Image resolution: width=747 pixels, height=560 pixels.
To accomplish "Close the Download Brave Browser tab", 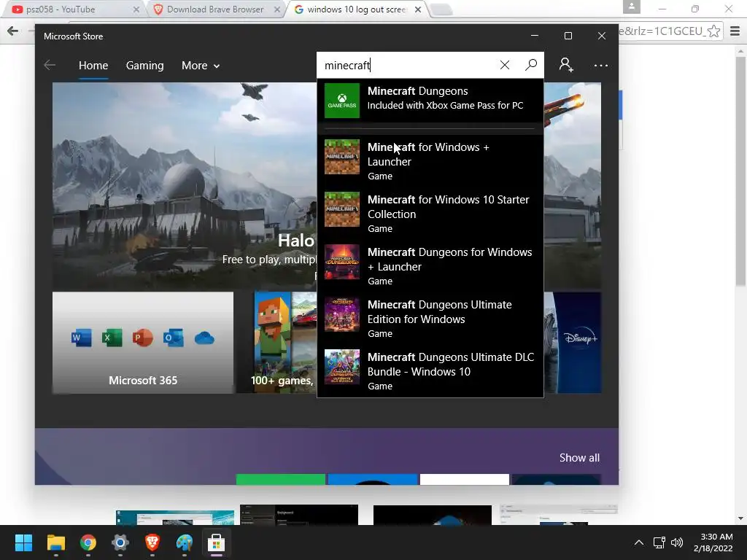I will pos(277,9).
